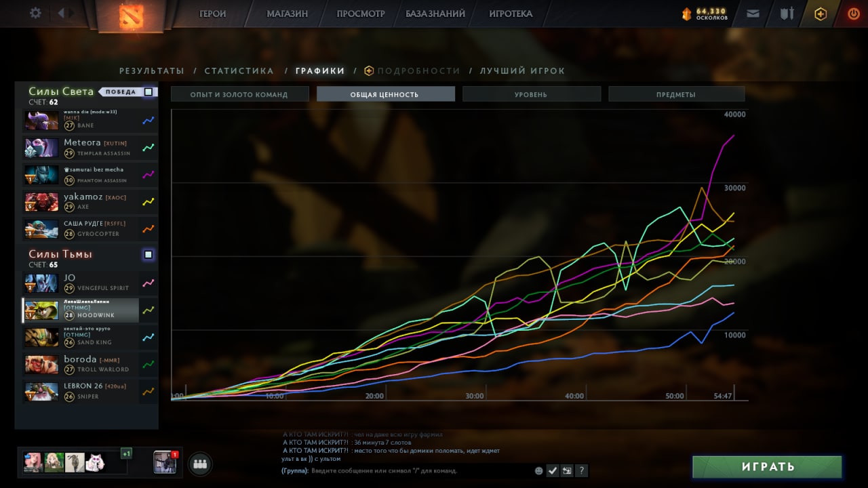
Task: Toggle Phantom Assassin graph line
Action: [149, 175]
